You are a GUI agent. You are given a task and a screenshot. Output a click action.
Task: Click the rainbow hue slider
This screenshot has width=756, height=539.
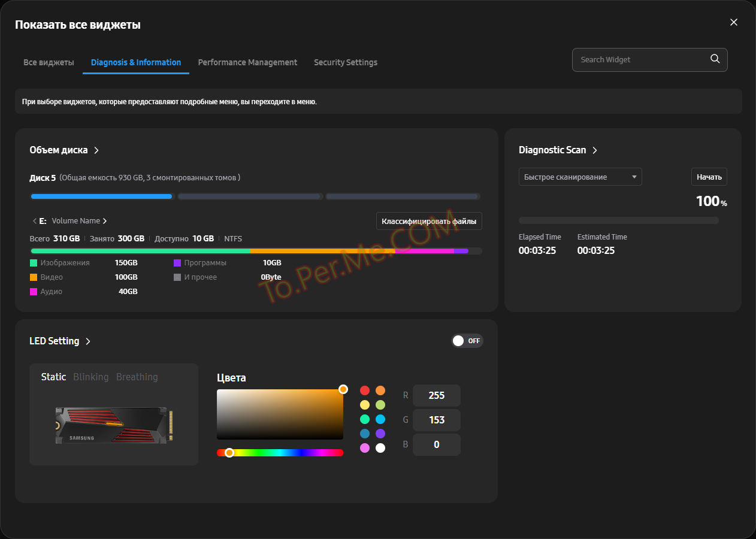click(280, 453)
